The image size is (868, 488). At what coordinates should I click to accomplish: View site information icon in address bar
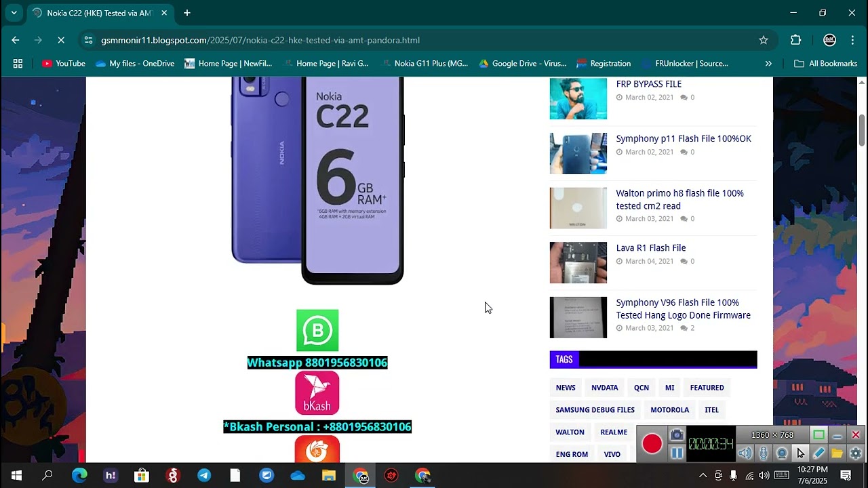tap(88, 40)
